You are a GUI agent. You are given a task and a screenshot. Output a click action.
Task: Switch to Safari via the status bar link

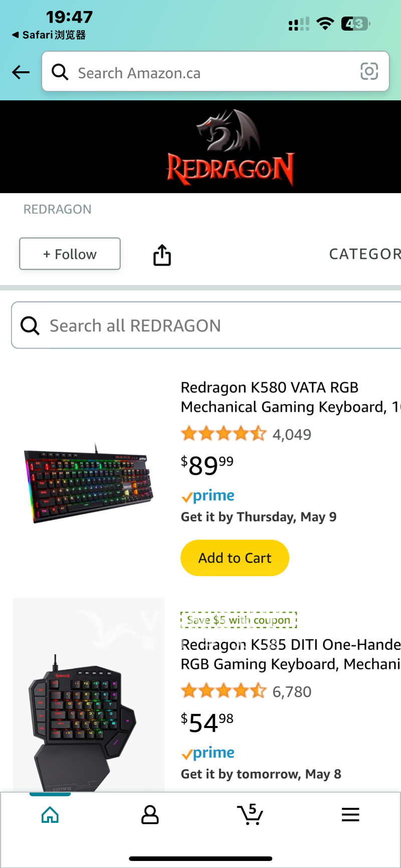click(x=48, y=35)
